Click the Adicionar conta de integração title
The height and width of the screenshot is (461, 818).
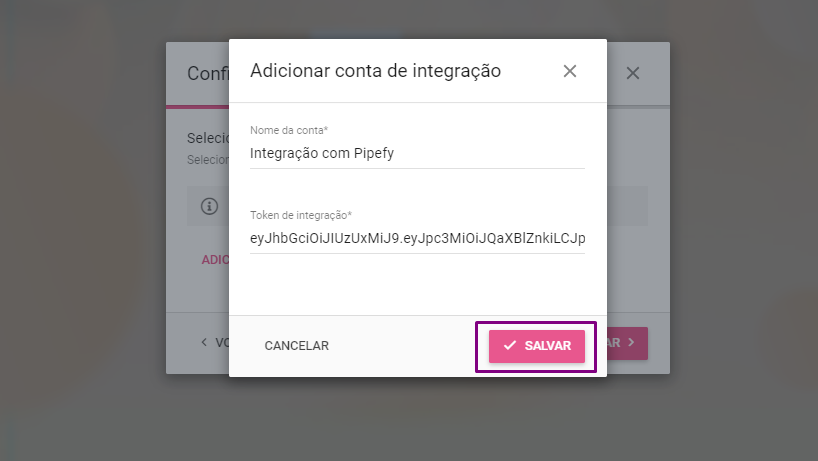click(375, 71)
